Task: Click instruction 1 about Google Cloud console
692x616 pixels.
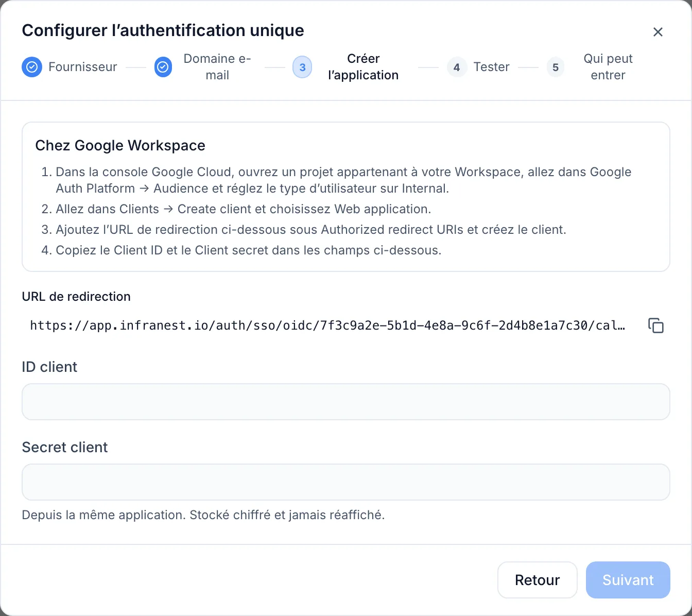Action: (343, 180)
